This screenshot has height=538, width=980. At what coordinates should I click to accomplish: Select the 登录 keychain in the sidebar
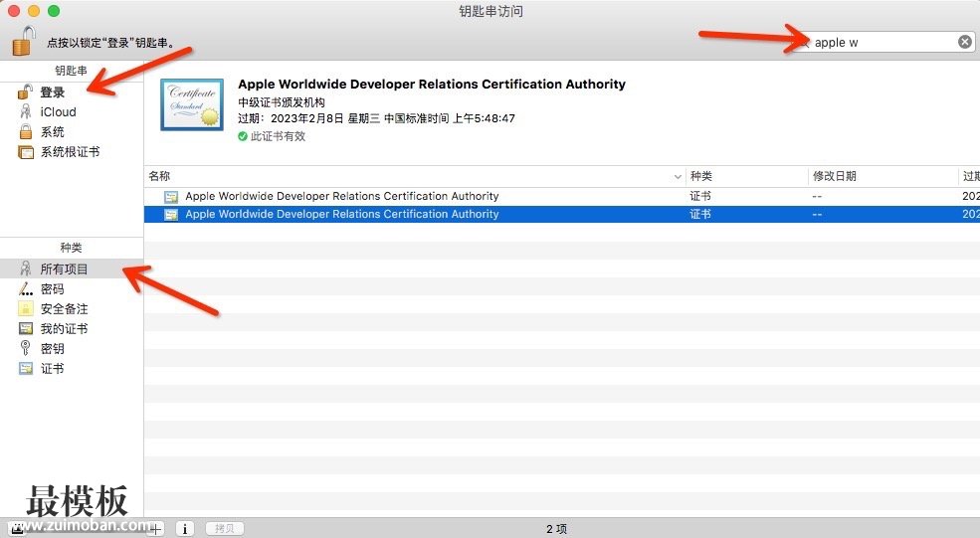point(53,92)
